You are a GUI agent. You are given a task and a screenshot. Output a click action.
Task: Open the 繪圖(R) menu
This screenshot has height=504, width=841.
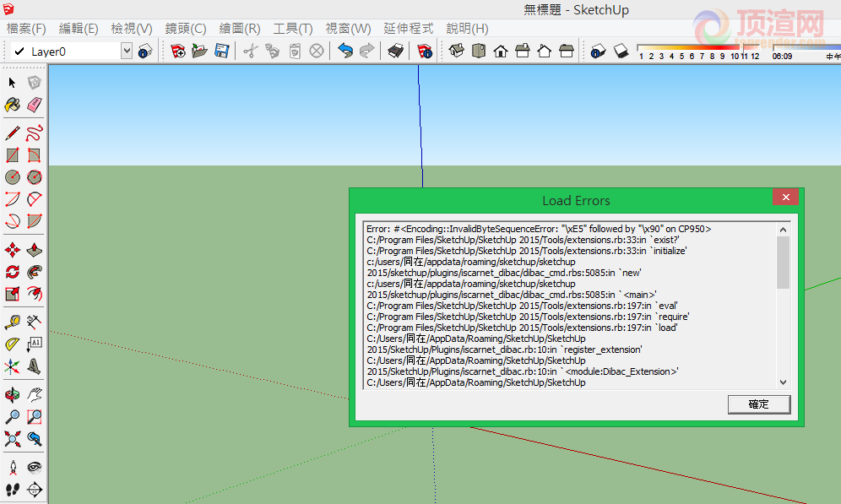pyautogui.click(x=240, y=29)
